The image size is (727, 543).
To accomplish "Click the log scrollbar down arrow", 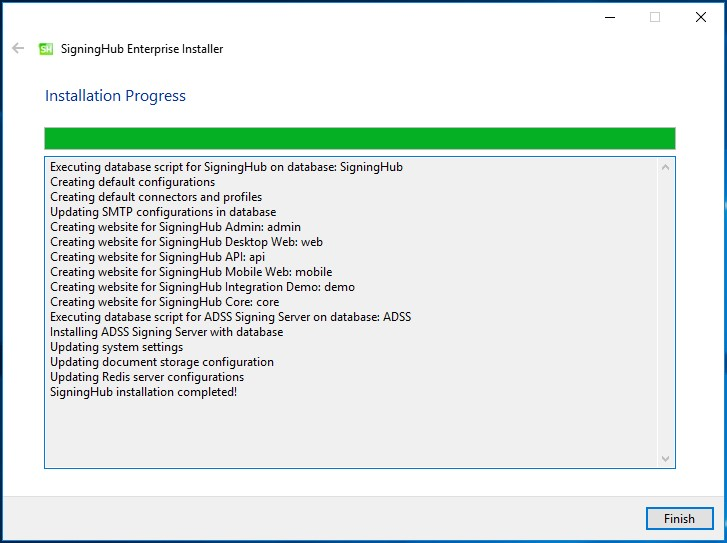I will pos(665,459).
